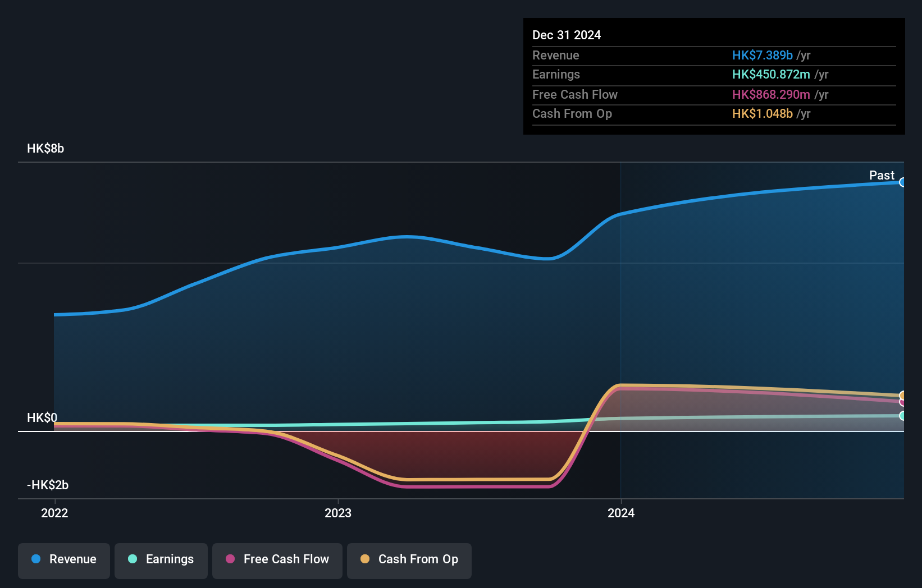Click the HK$1.048b cash from op value
Viewport: 922px width, 588px height.
(x=763, y=114)
